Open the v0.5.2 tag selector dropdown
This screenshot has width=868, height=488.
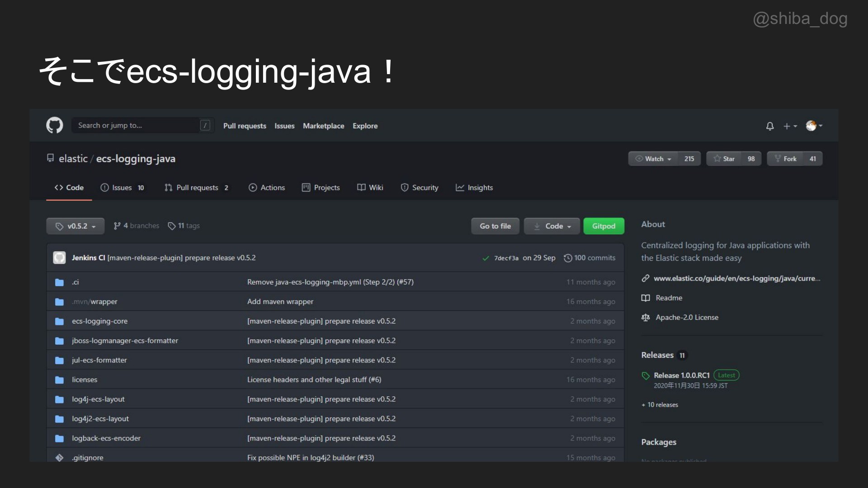pos(75,226)
